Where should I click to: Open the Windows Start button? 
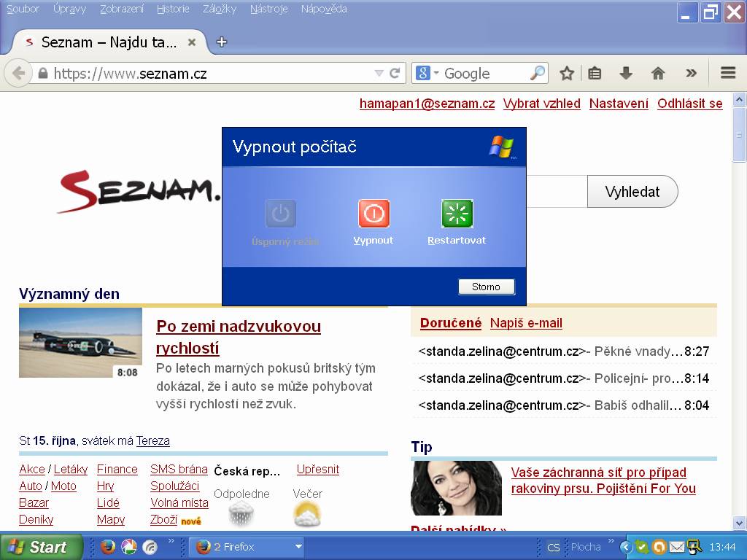42,547
